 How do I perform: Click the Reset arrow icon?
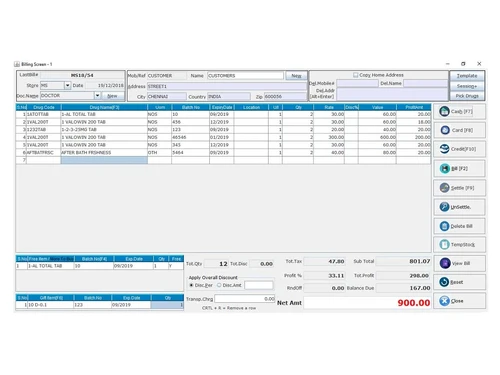[444, 282]
